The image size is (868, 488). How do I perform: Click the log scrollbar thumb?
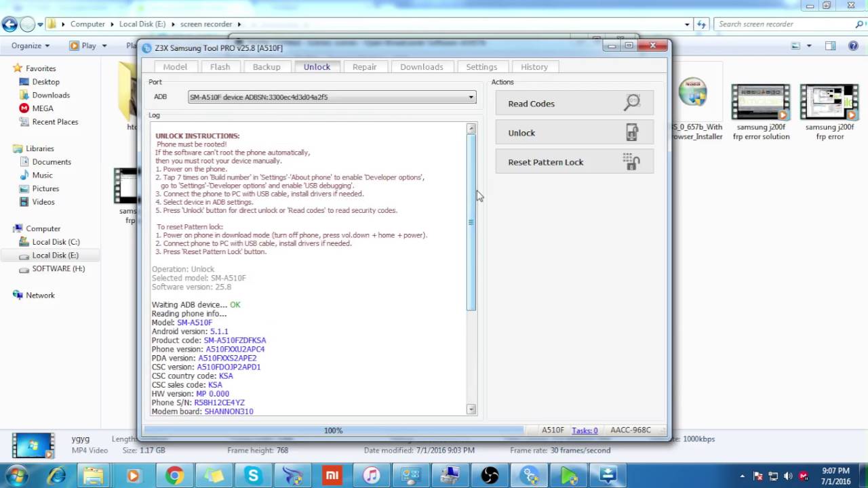tap(471, 223)
